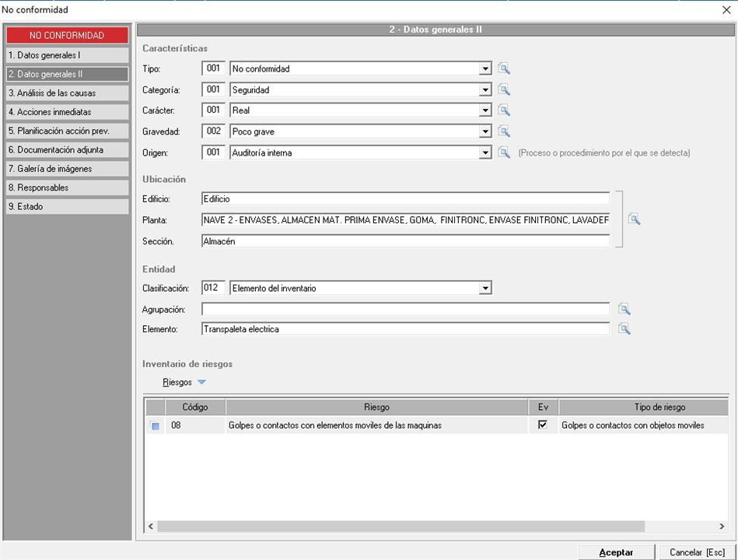The image size is (738, 560).
Task: Click the search icon for Agrupación
Action: tap(624, 309)
